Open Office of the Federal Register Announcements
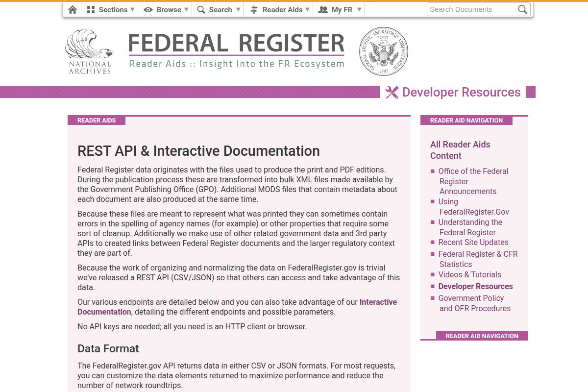The image size is (588, 392). (x=473, y=181)
